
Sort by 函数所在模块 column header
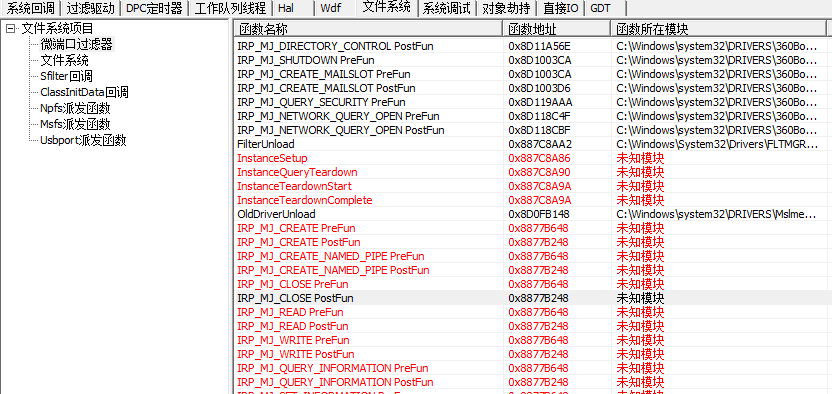tap(718, 29)
